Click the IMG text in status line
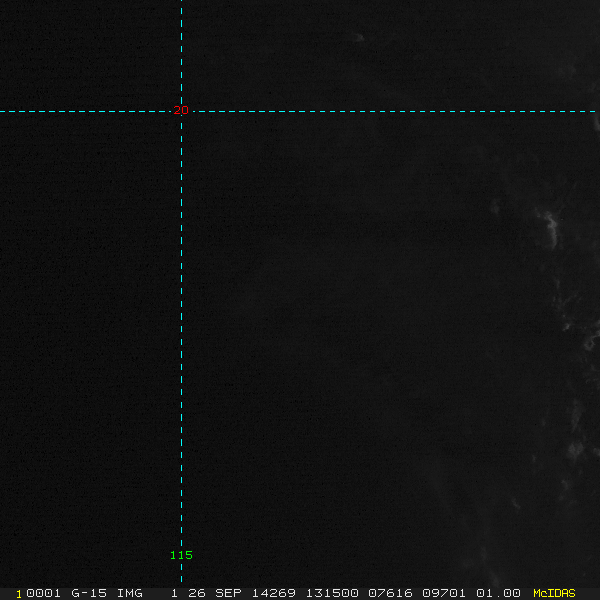The image size is (600, 600). tap(129, 593)
